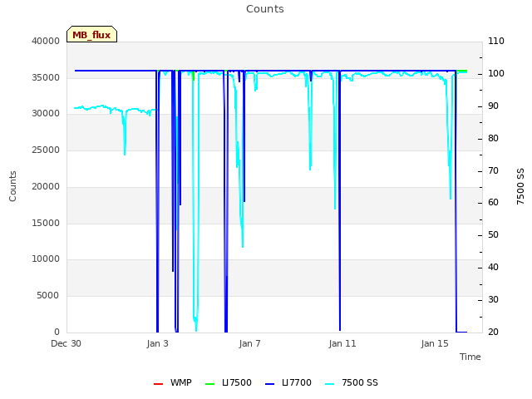
Task: Toggle the LI7700 legend entry
Action: click(x=288, y=382)
